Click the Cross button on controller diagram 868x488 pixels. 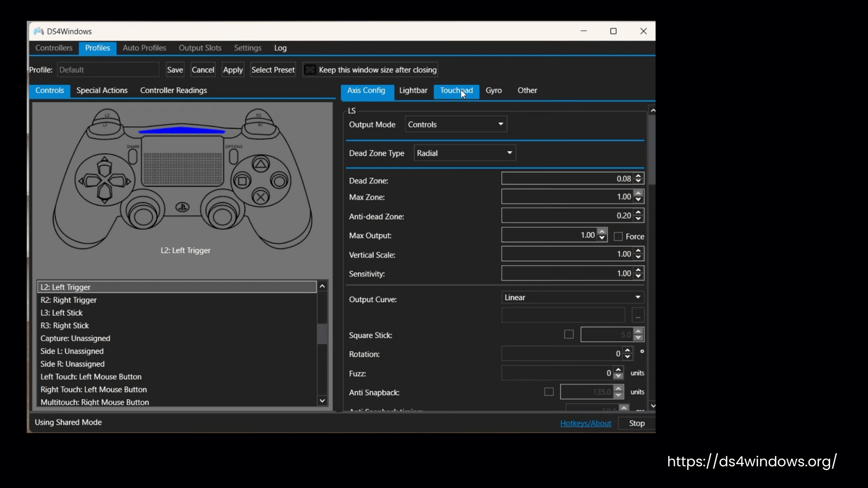[260, 197]
